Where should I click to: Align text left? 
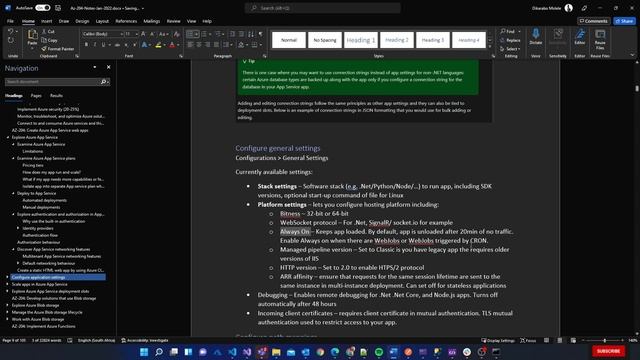[x=190, y=44]
